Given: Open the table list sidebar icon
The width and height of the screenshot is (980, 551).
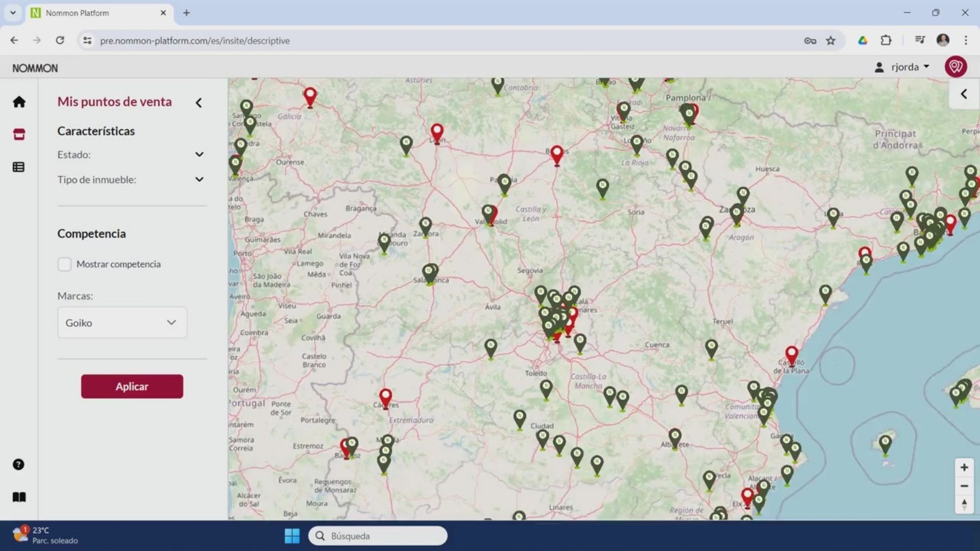Looking at the screenshot, I should [19, 167].
